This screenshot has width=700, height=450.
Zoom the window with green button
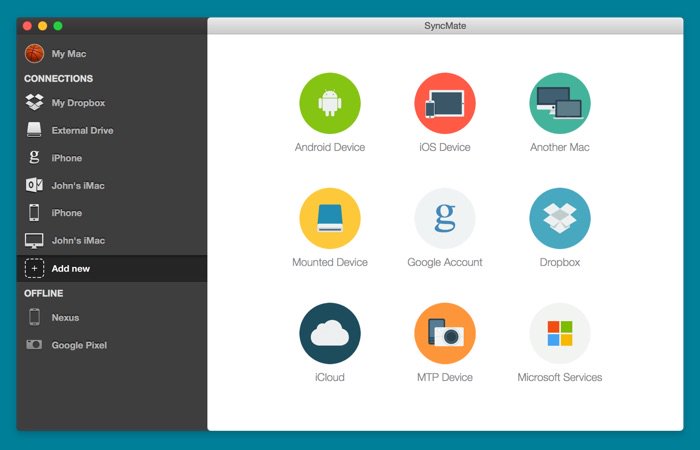pos(58,26)
